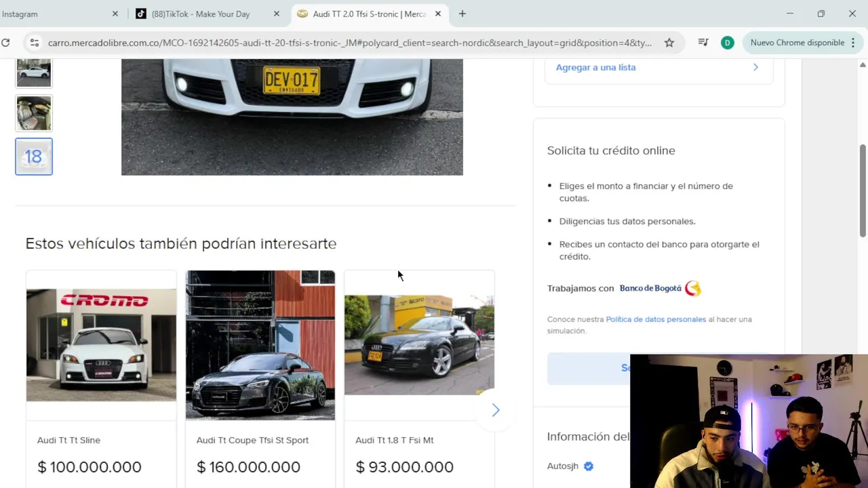Switch to the TikTok - Make Your Day tab
The height and width of the screenshot is (488, 868).
201,14
